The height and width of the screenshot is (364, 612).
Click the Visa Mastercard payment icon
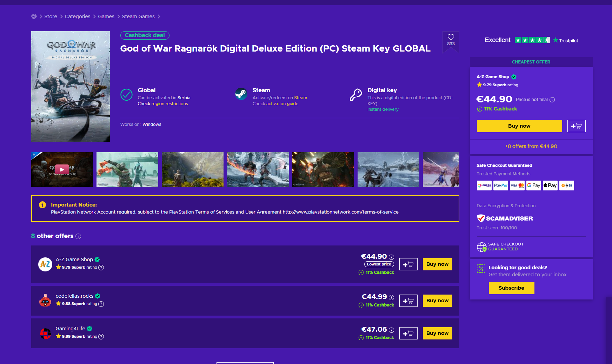[517, 186]
